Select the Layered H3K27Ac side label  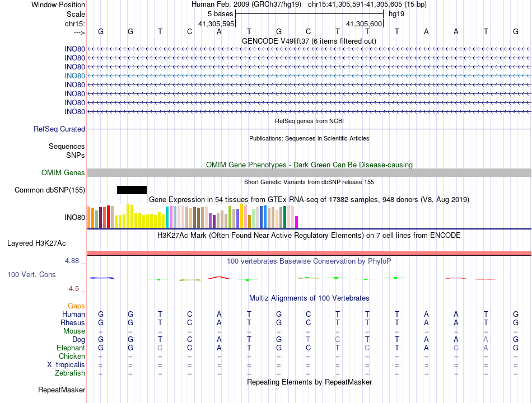36,243
